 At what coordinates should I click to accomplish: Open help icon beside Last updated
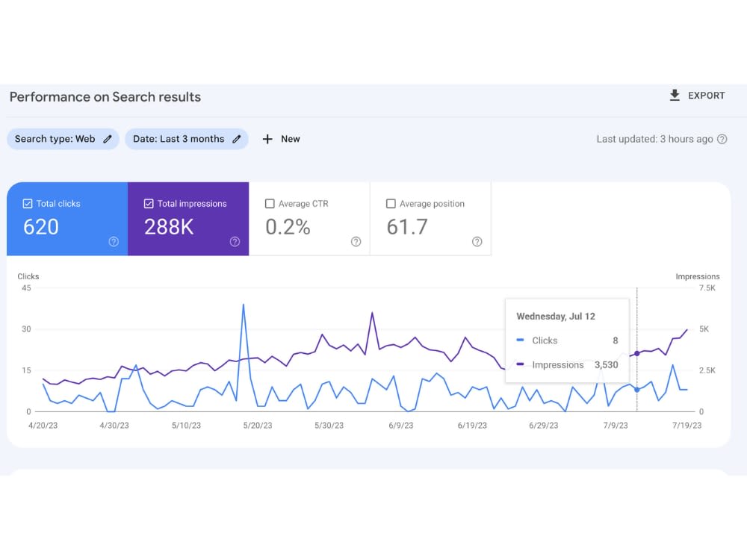click(722, 139)
